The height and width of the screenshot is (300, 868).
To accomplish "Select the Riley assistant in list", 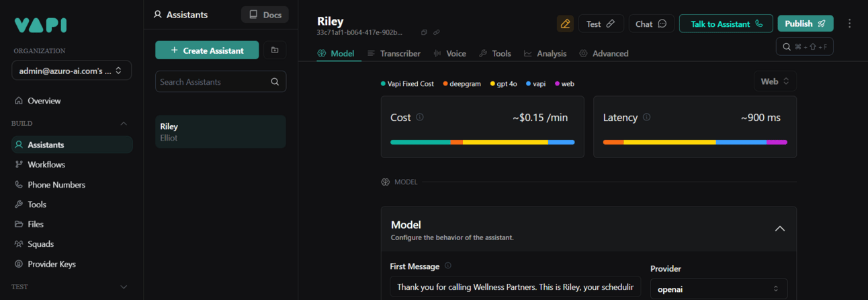I will point(220,132).
